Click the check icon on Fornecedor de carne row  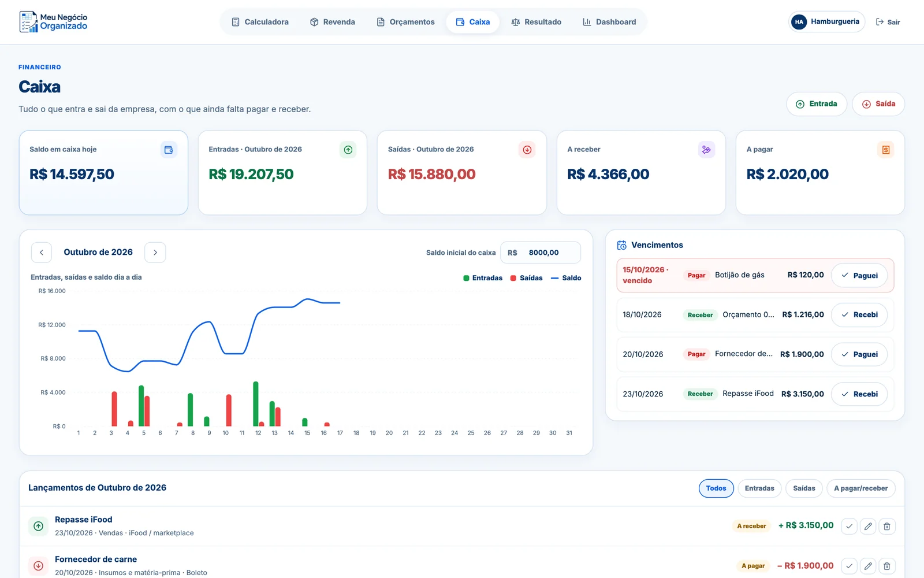click(849, 566)
